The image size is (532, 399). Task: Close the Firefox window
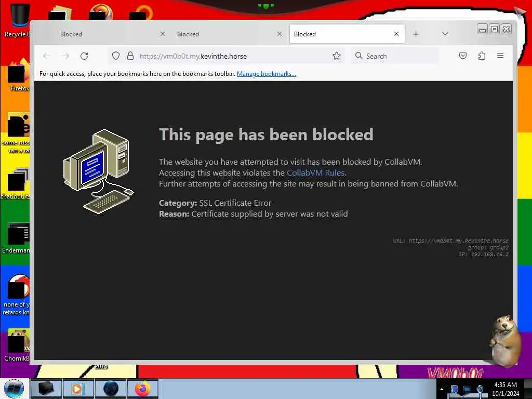click(506, 30)
